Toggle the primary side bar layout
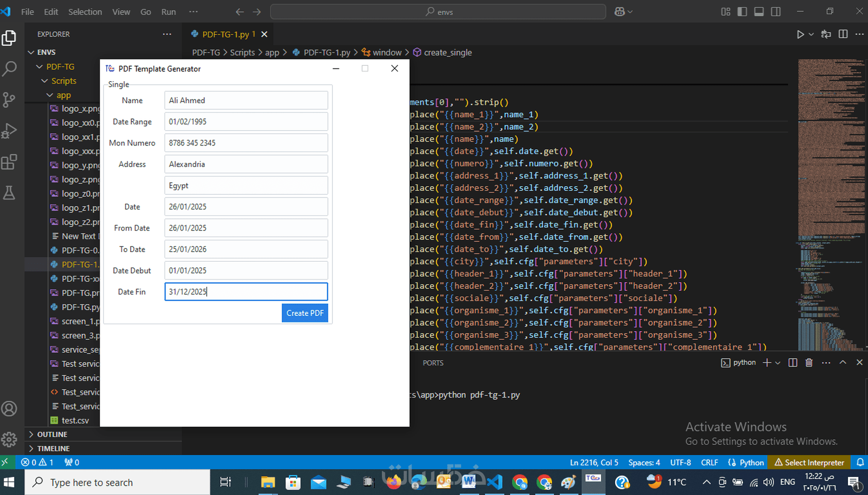This screenshot has width=868, height=495. [x=742, y=12]
